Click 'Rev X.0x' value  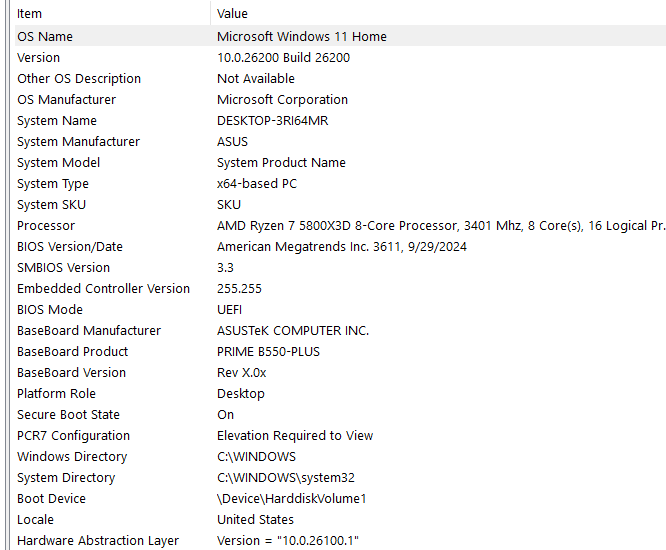tap(242, 373)
